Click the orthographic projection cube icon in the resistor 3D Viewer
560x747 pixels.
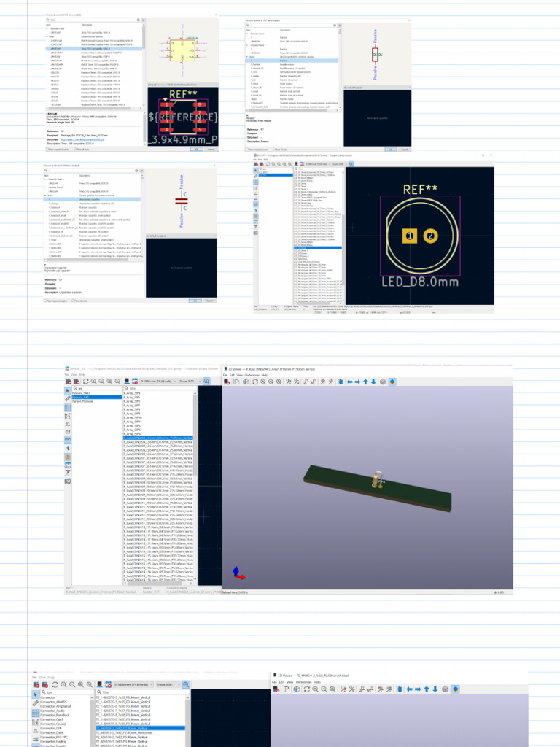click(382, 382)
